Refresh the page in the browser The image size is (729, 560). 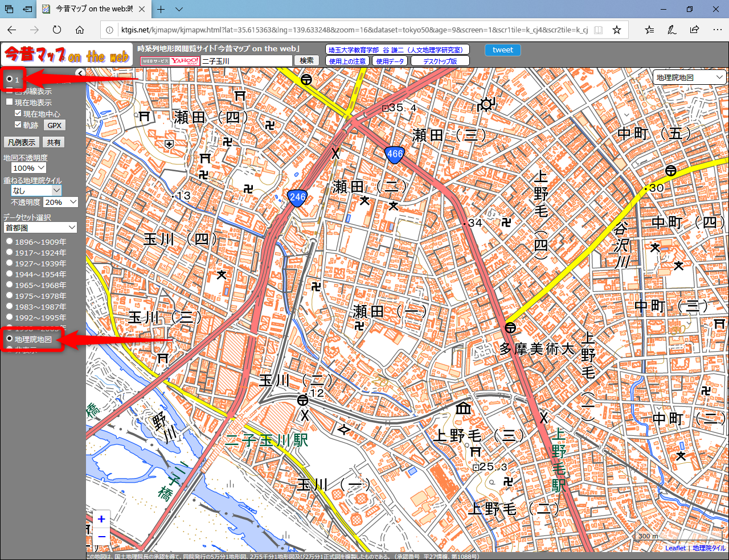point(57,30)
